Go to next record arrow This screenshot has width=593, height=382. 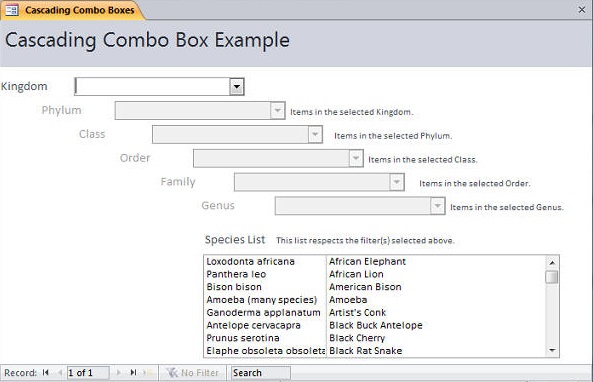119,373
